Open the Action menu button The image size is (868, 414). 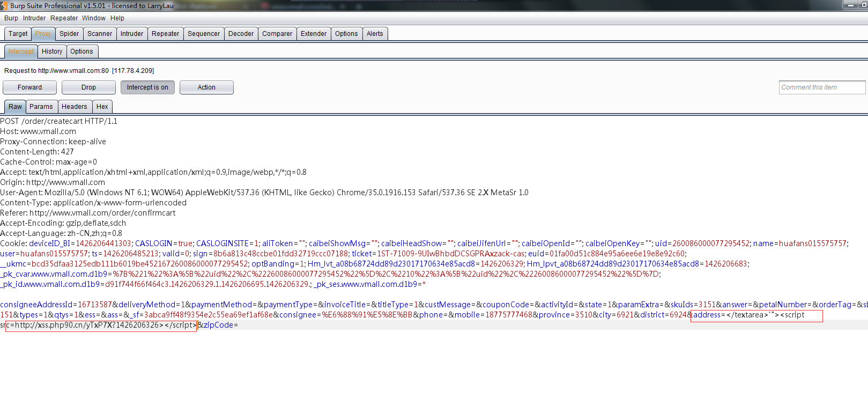[x=206, y=87]
